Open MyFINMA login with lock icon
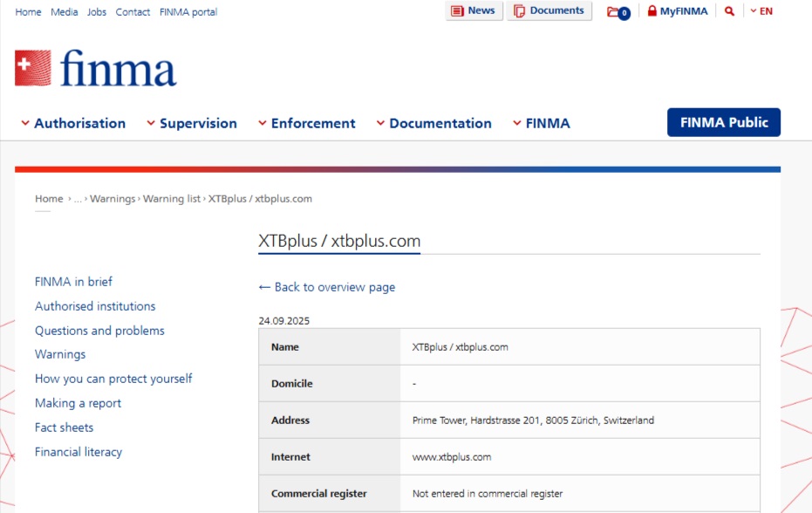The width and height of the screenshot is (812, 513). click(677, 11)
